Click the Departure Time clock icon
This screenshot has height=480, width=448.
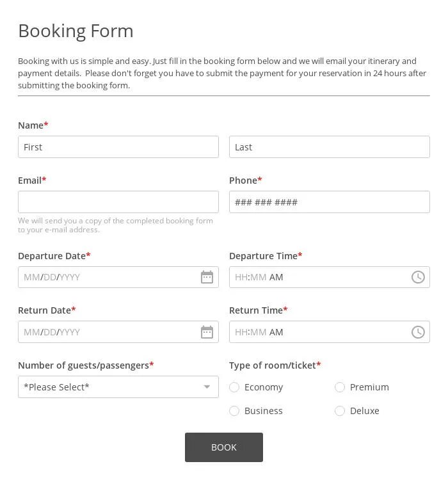tap(418, 277)
